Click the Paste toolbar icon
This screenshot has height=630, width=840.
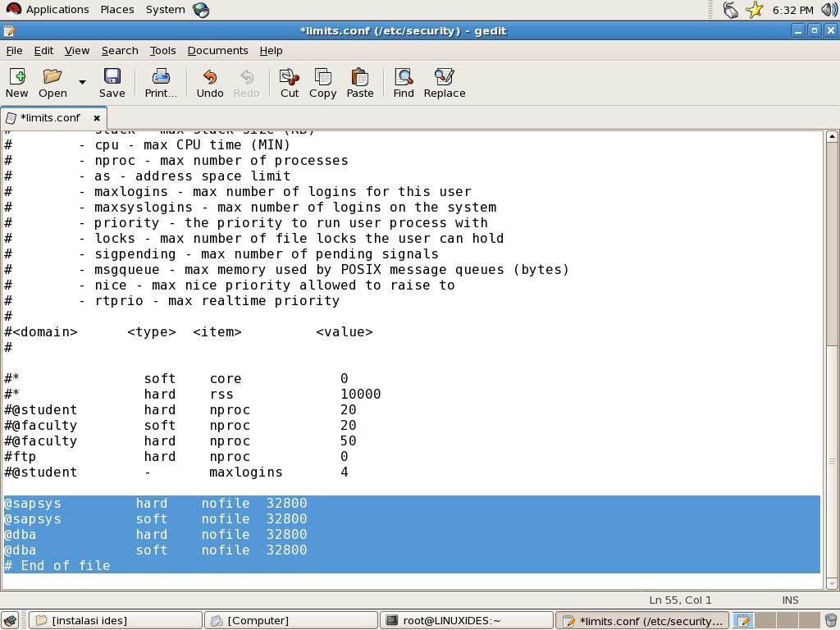point(359,83)
